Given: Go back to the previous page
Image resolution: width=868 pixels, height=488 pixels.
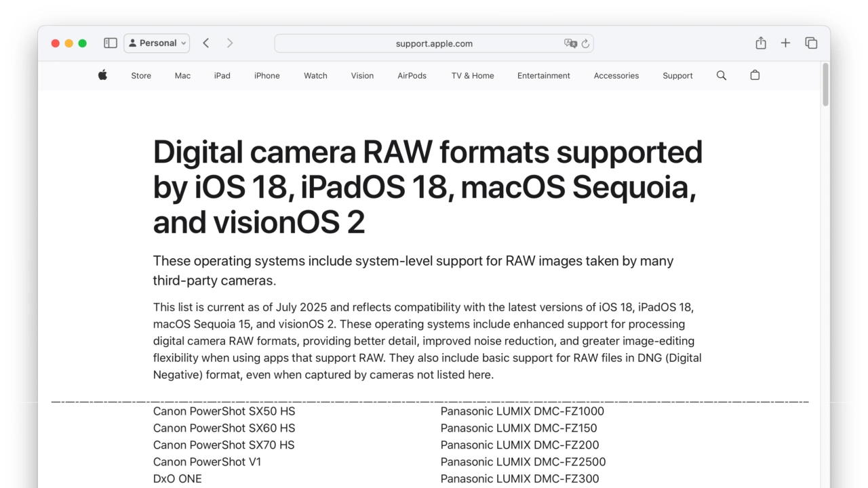Looking at the screenshot, I should 206,43.
